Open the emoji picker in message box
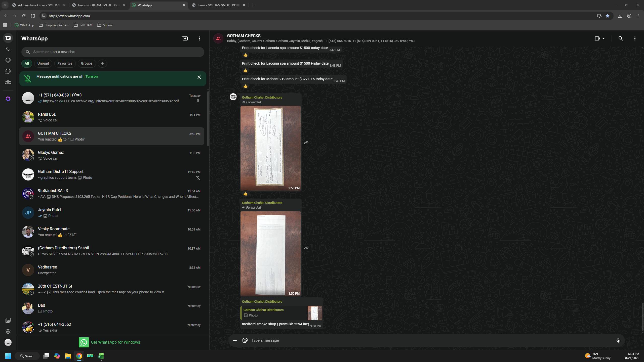This screenshot has height=362, width=644. [245, 340]
